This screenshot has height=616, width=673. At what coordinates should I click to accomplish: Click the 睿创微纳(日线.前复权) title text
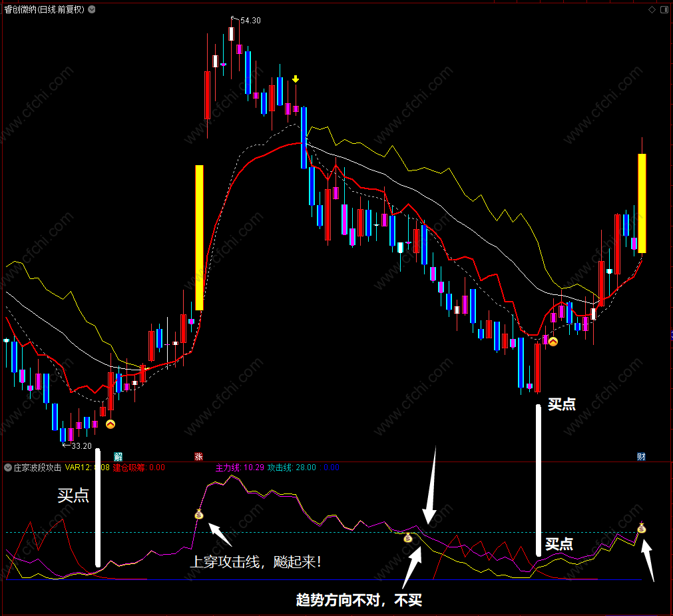44,9
